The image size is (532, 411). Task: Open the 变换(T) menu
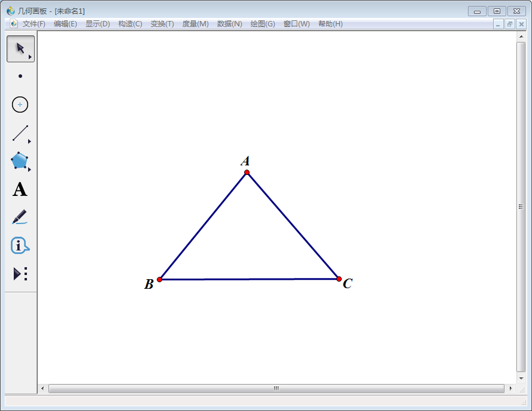coord(162,24)
